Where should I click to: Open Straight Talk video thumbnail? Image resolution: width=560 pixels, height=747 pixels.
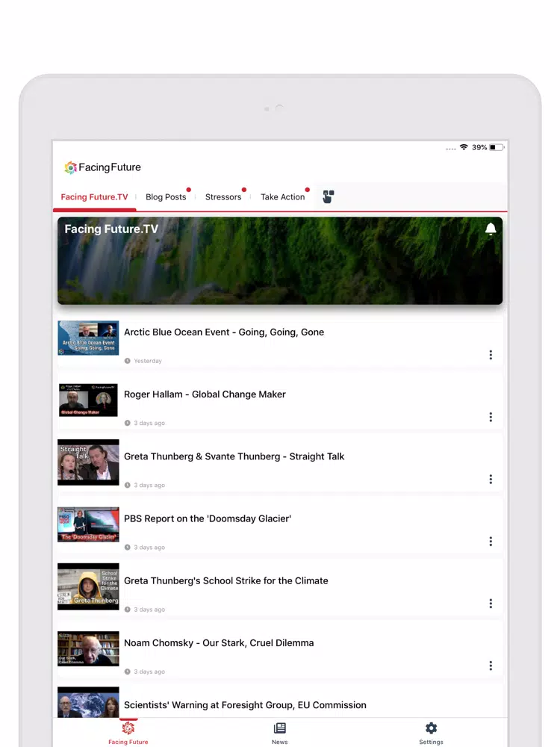pos(88,462)
